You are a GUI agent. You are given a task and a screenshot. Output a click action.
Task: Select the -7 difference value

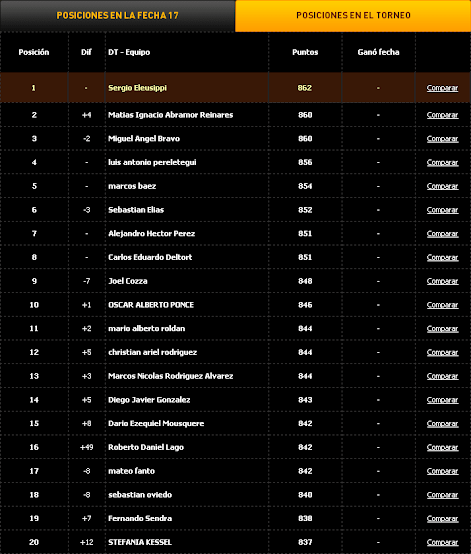[x=87, y=281]
